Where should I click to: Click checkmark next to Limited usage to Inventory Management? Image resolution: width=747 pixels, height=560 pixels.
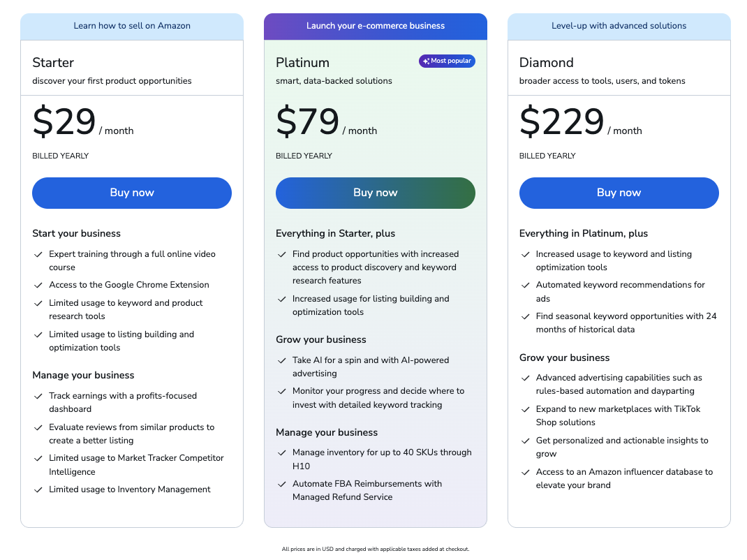coord(38,489)
